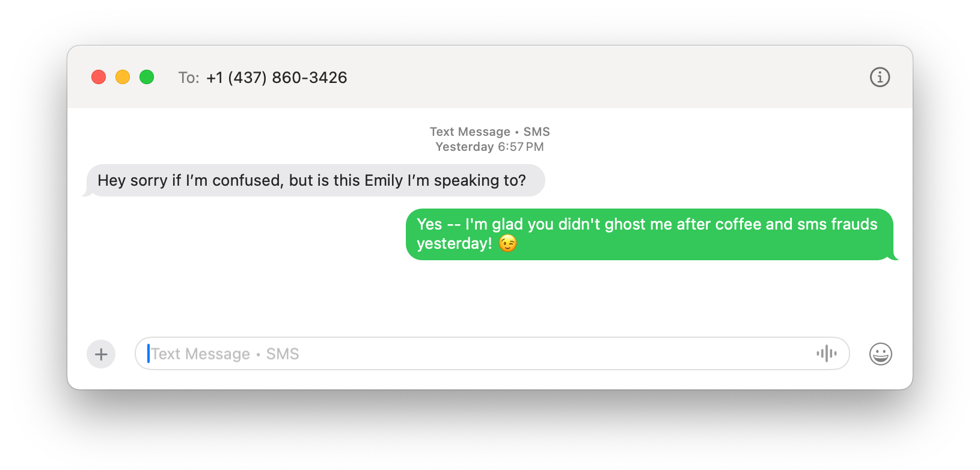Screen dimensions: 980x470
Task: Click the "Yesterday 6:57 PM" timestamp
Action: [489, 147]
